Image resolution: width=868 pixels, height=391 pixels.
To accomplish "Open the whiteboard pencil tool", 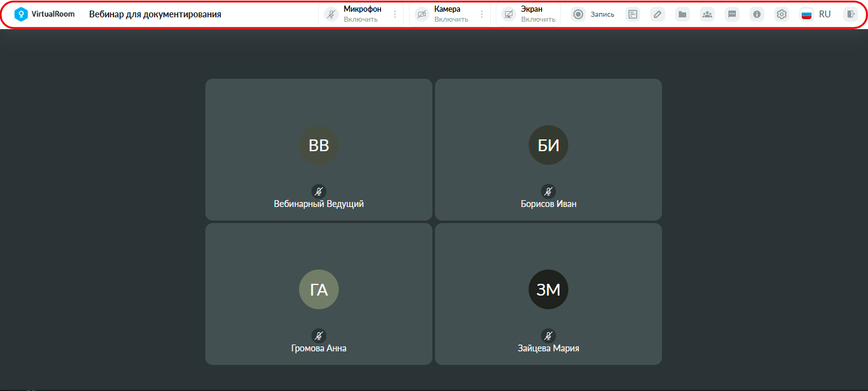I will (x=658, y=14).
